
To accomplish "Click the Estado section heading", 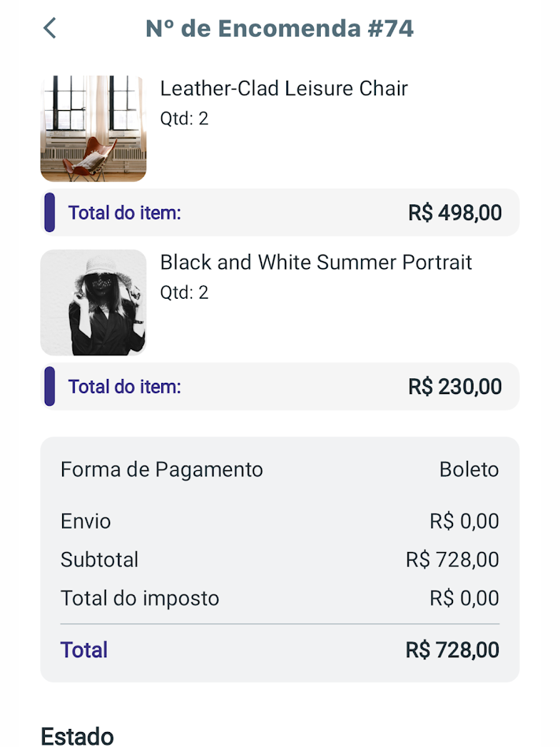I will [77, 737].
